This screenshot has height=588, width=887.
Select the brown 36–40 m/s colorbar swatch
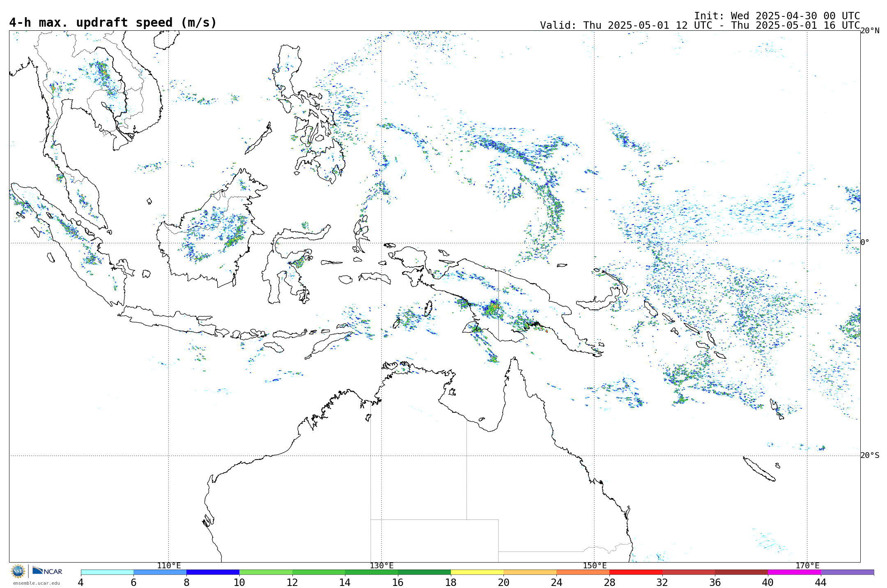(742, 572)
